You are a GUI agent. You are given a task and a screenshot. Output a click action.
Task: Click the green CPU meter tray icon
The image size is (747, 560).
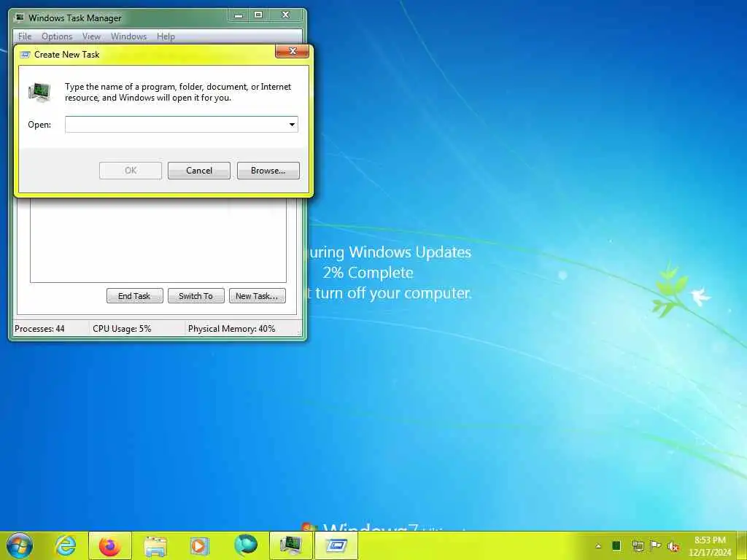tap(616, 545)
